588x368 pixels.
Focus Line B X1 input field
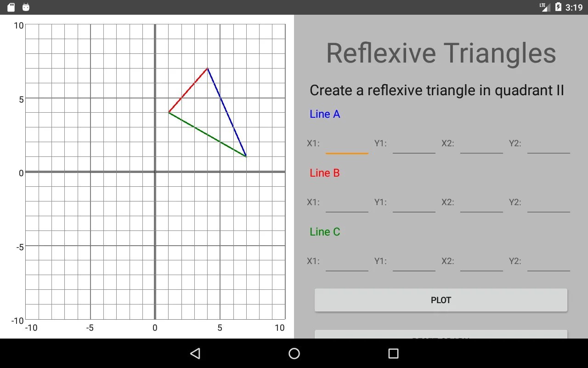point(347,202)
